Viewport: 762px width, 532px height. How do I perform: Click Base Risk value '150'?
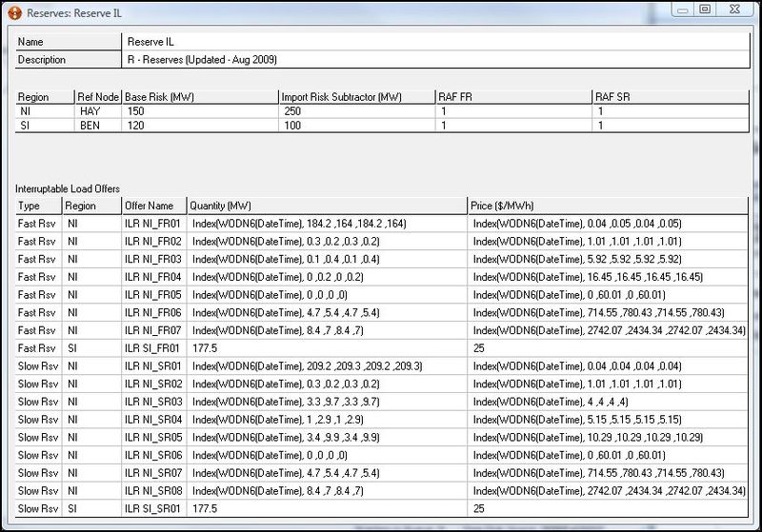point(200,111)
